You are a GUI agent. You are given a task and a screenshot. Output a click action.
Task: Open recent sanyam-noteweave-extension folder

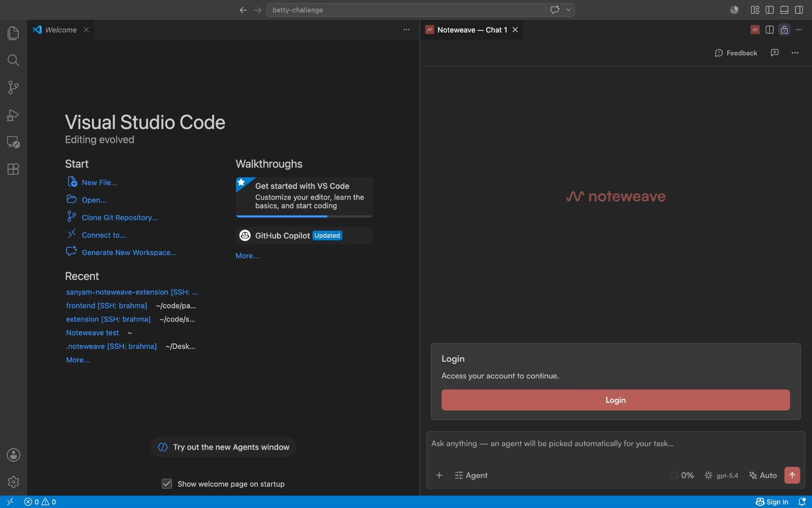point(131,292)
